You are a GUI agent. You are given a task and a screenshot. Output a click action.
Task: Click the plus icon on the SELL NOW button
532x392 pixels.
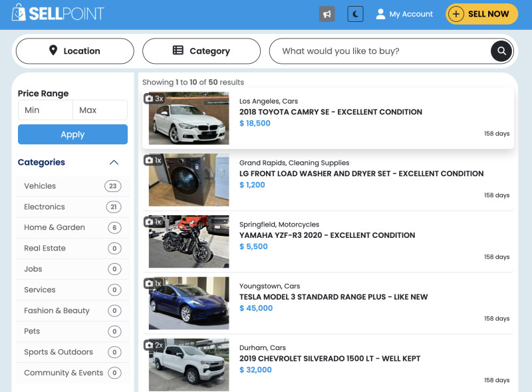[458, 13]
